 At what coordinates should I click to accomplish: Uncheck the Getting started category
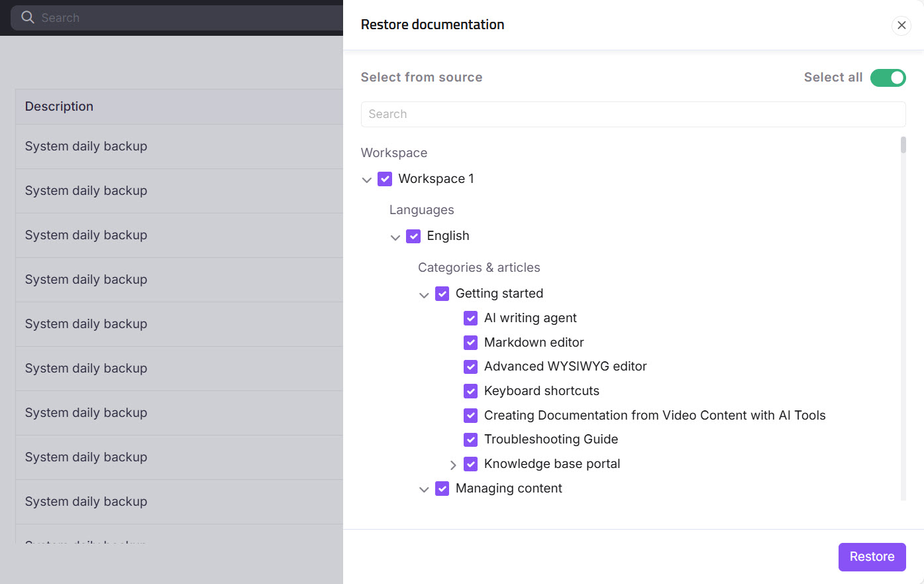click(x=442, y=294)
